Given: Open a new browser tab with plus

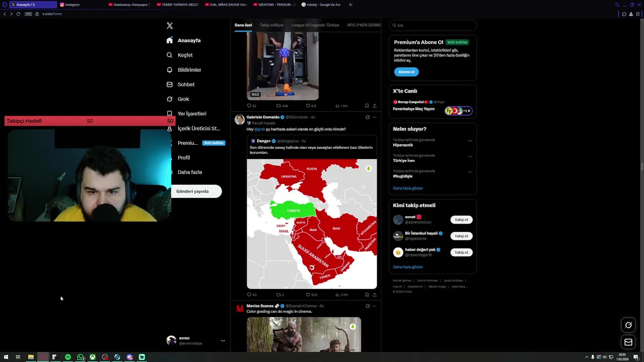Looking at the screenshot, I should (350, 5).
